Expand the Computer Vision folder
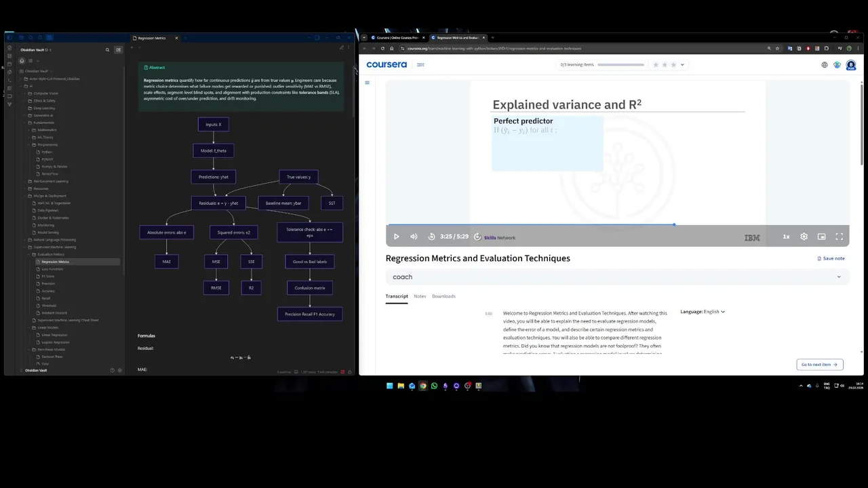 pos(45,94)
